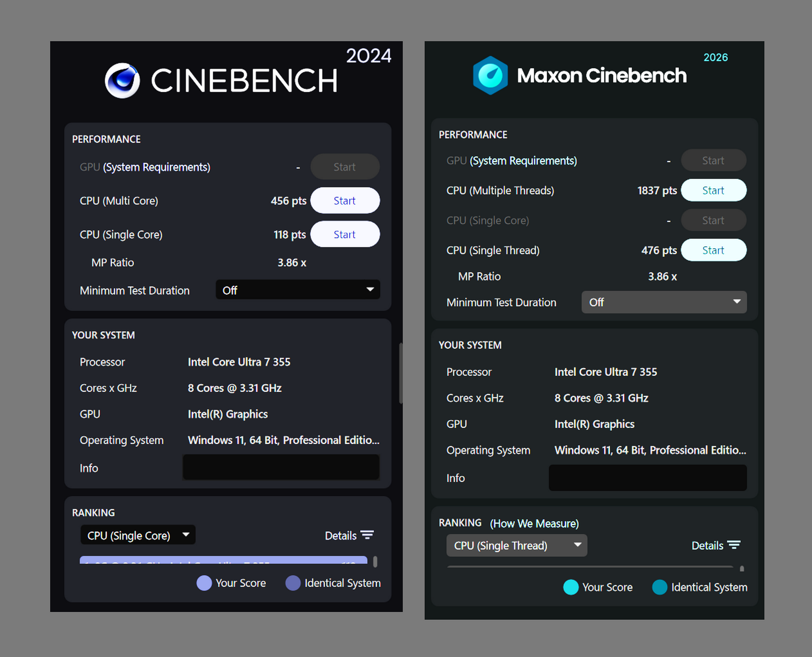The height and width of the screenshot is (657, 812).
Task: Click the cyan Your Score legend circle
Action: [x=571, y=587]
